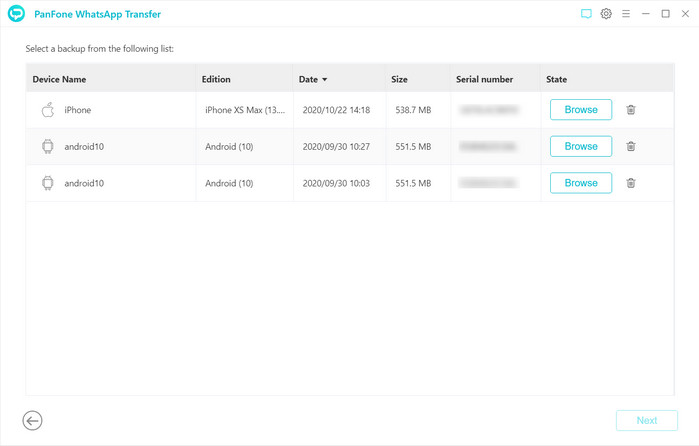This screenshot has height=446, width=699.
Task: Click the back arrow button
Action: coord(33,420)
